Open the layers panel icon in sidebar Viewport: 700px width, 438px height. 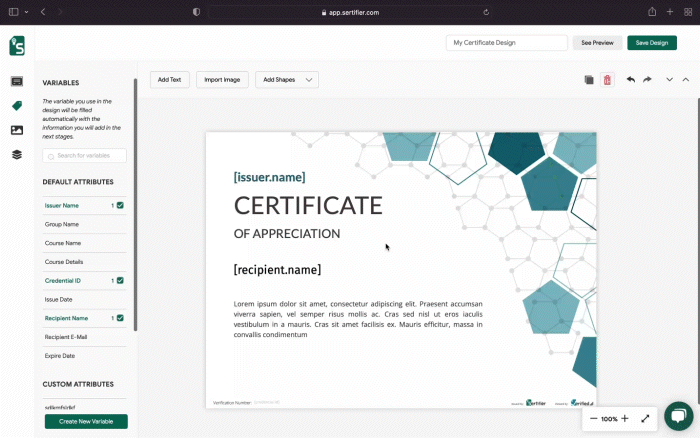(17, 155)
